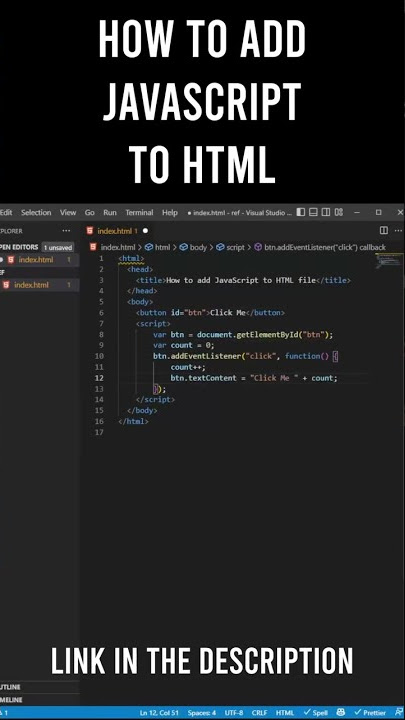Image resolution: width=405 pixels, height=720 pixels.
Task: Split the editor to the right
Action: [384, 230]
